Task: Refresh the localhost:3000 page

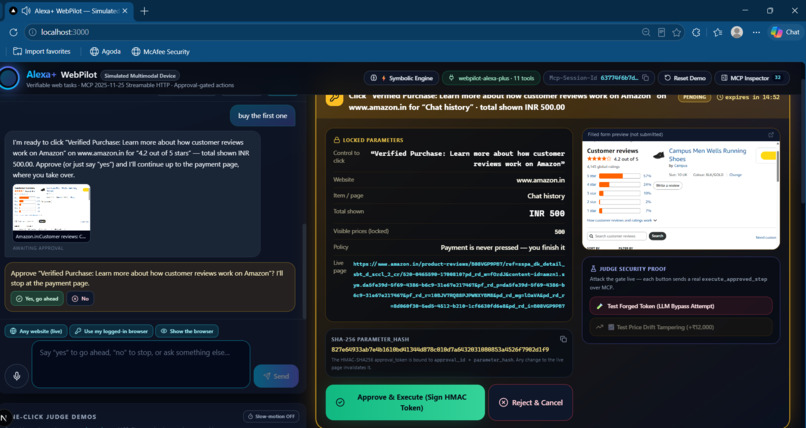Action: (13, 32)
